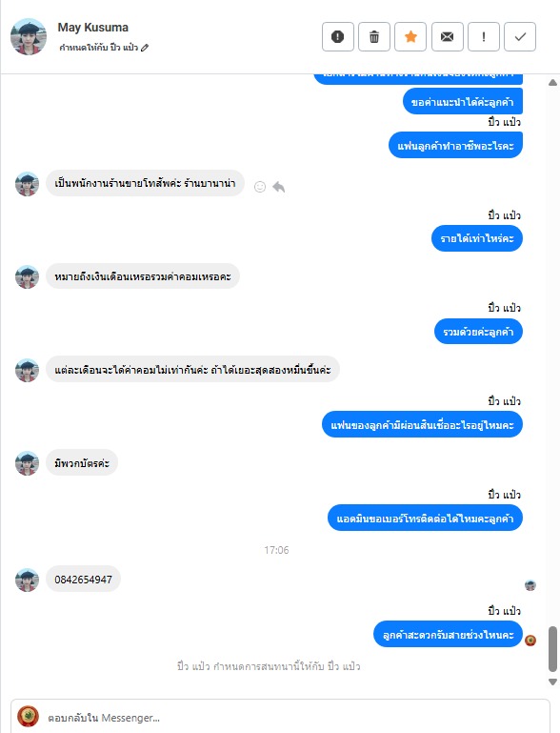Mark conversation as unread with envelope icon
560x733 pixels.
(447, 36)
